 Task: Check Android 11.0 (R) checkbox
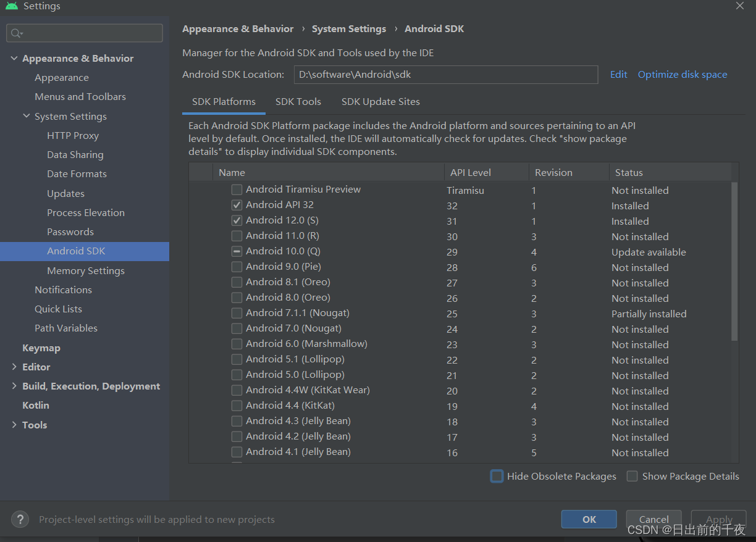[x=237, y=236]
